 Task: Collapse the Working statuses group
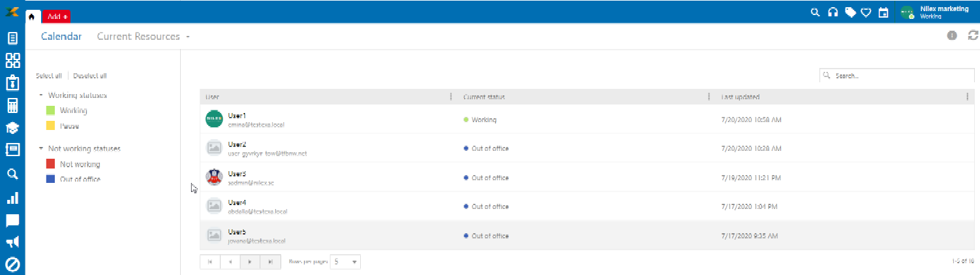[x=41, y=95]
